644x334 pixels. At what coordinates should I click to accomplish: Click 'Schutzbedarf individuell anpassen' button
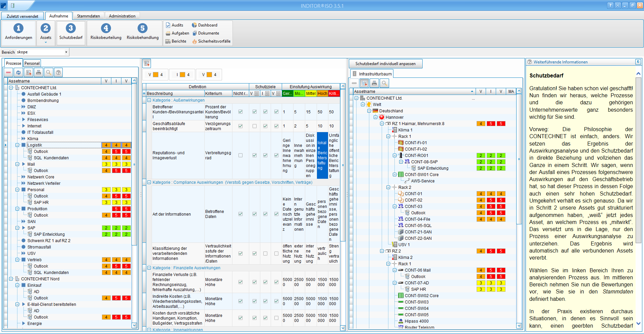click(385, 64)
